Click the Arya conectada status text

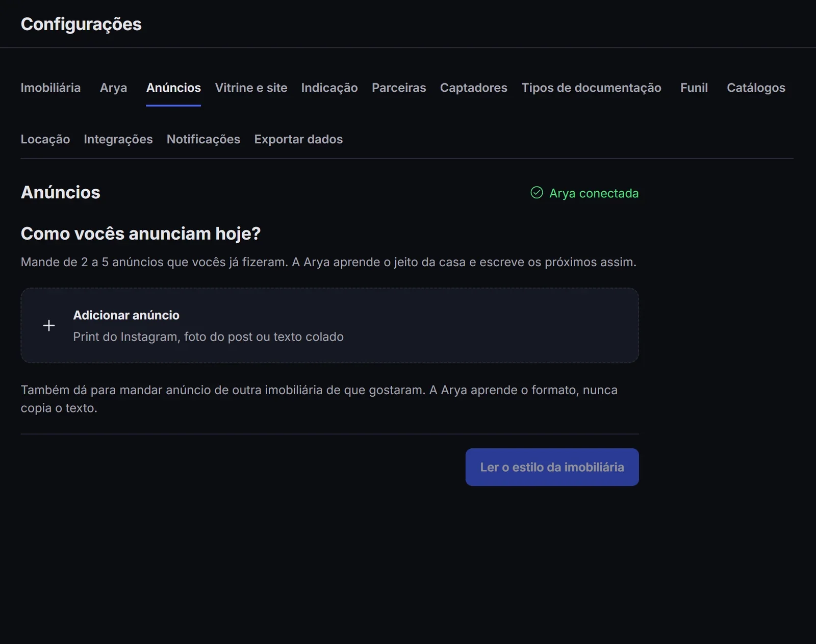pos(594,193)
